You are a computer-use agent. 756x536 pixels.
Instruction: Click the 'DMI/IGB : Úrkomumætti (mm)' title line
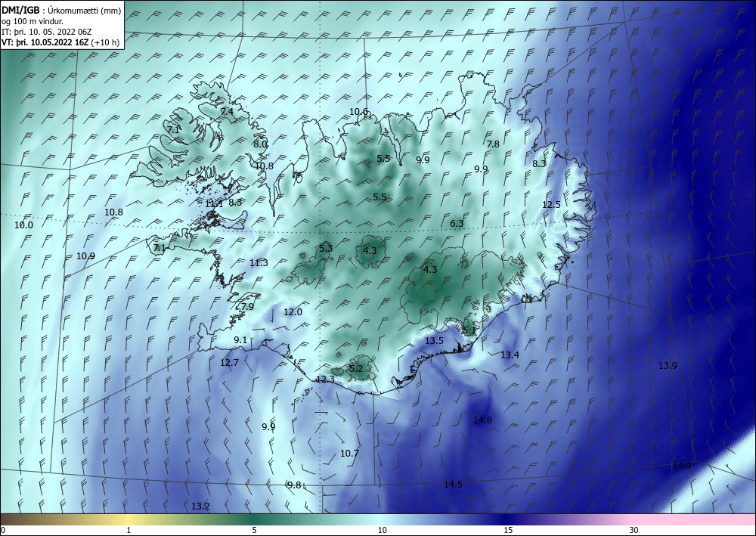point(61,11)
